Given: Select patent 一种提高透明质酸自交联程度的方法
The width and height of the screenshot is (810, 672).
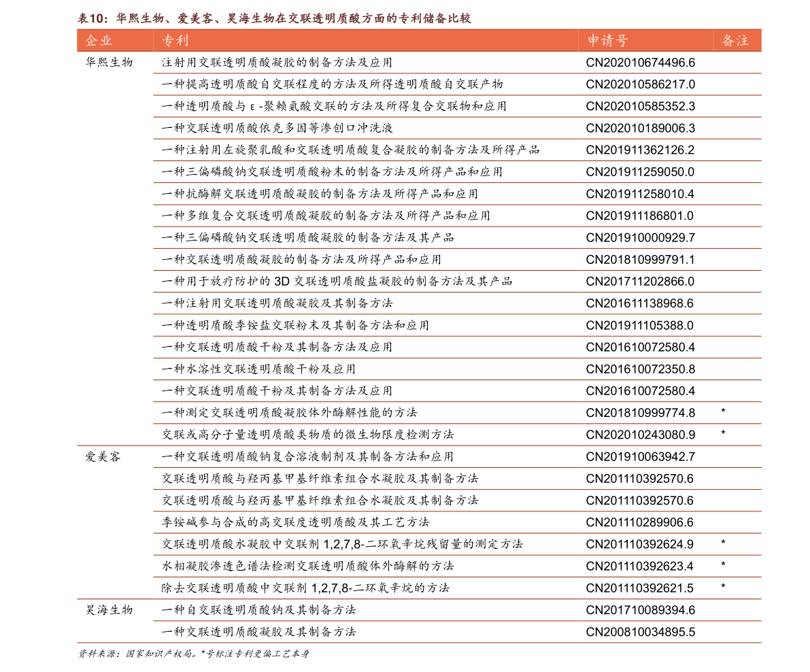Looking at the screenshot, I should 332,84.
